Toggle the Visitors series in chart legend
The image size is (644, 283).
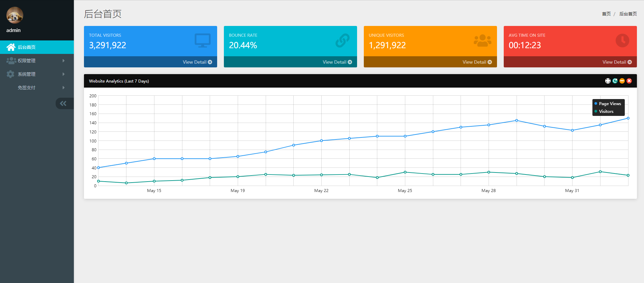pos(606,112)
